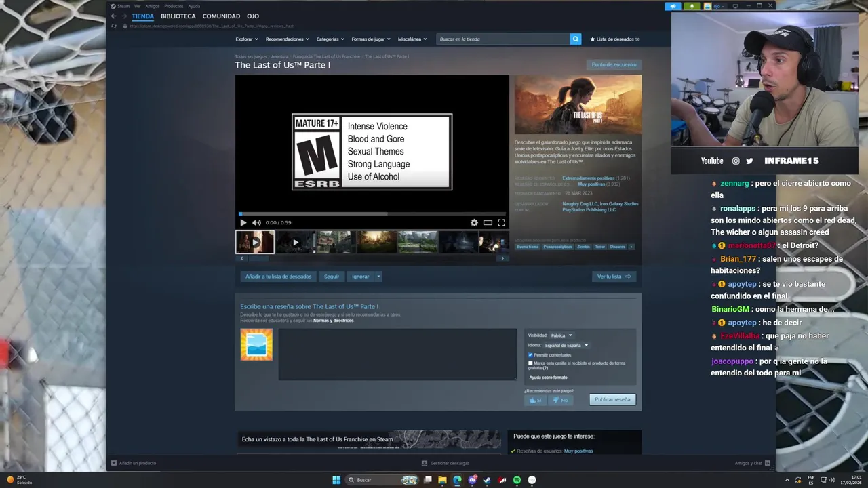Go forward with the Steam forward arrow
The width and height of the screenshot is (868, 488).
pos(124,16)
